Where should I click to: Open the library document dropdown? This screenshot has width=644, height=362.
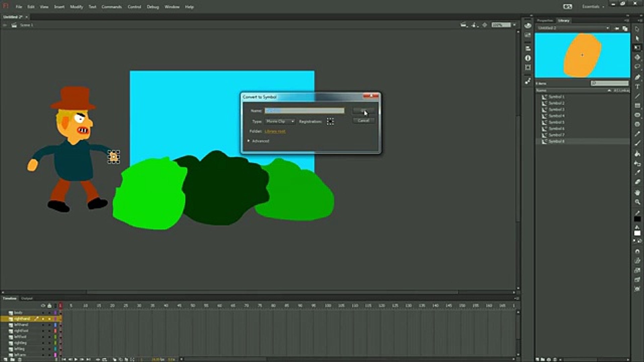click(x=574, y=28)
